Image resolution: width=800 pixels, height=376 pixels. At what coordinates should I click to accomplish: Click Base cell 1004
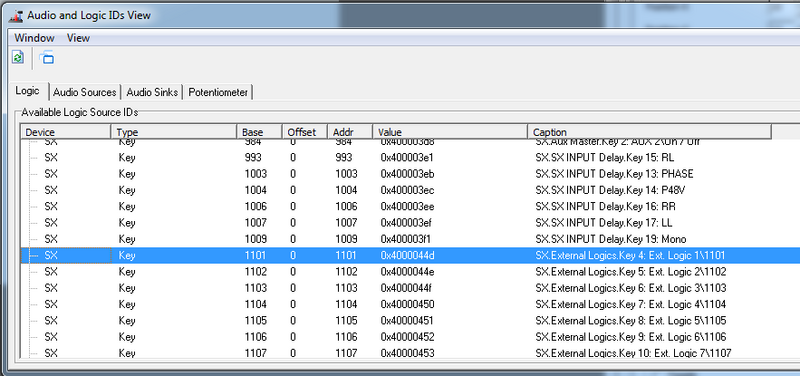click(x=256, y=190)
